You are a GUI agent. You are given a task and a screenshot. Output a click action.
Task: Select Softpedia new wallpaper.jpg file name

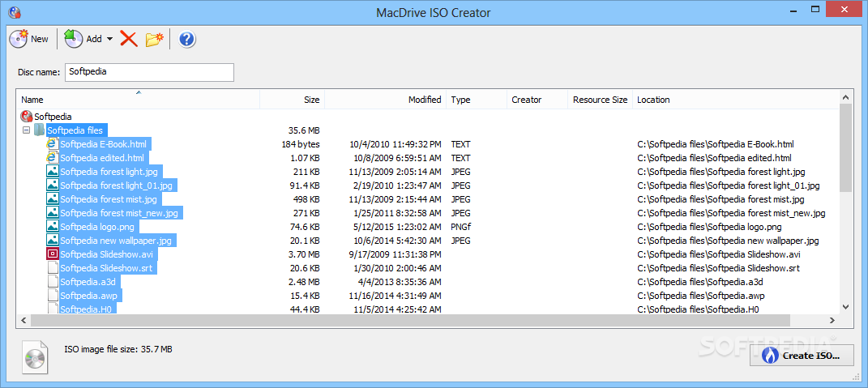[116, 241]
